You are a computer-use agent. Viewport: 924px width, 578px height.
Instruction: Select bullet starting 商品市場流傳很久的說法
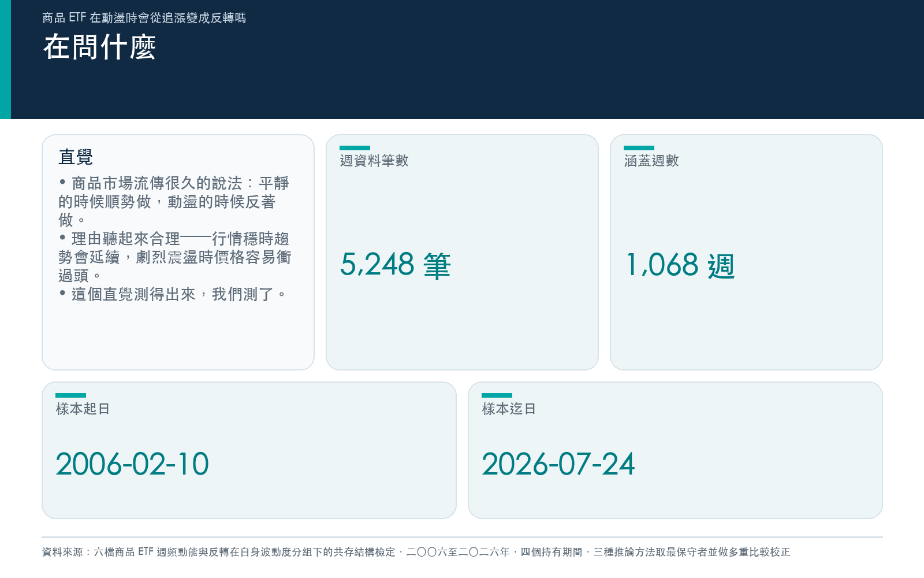[x=174, y=202]
